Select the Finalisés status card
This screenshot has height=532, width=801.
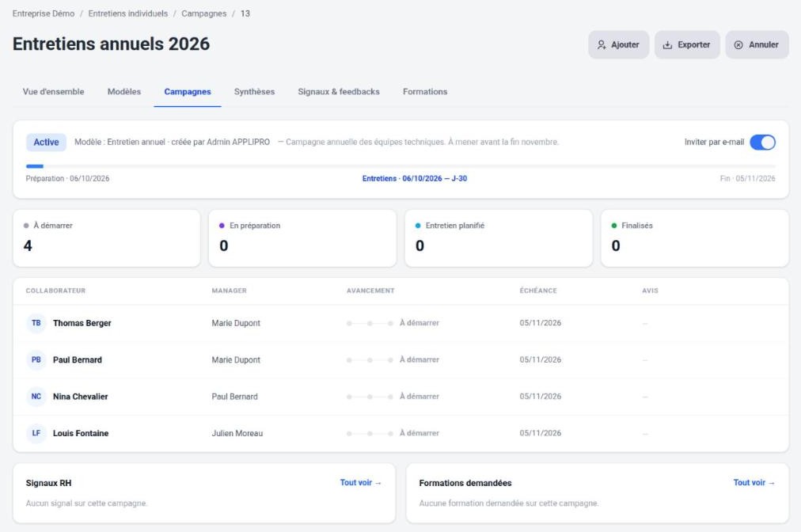coord(695,238)
